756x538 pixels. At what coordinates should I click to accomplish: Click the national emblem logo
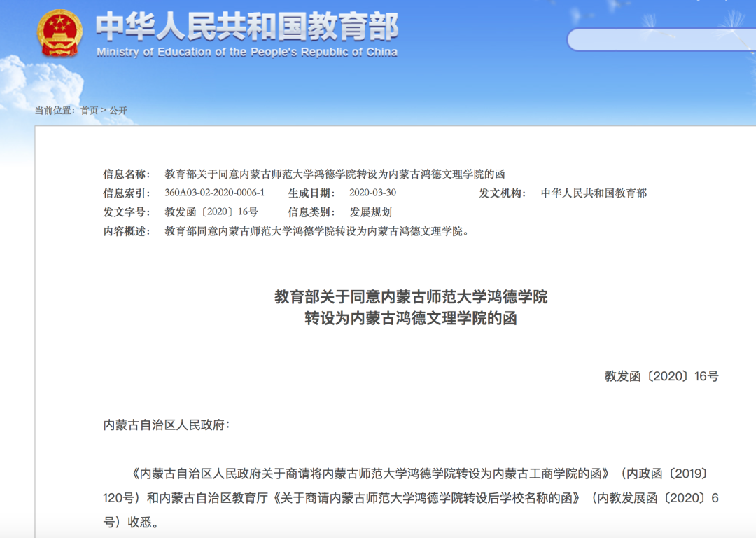pyautogui.click(x=59, y=33)
